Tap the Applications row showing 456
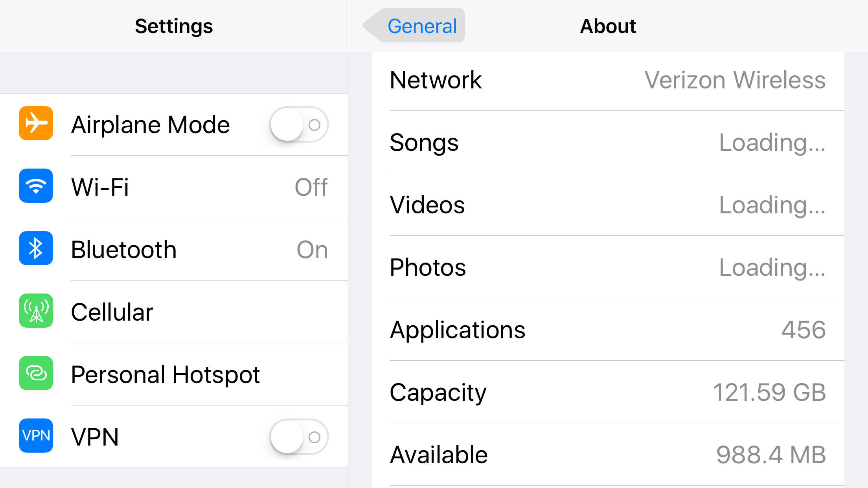868x488 pixels. pos(609,330)
